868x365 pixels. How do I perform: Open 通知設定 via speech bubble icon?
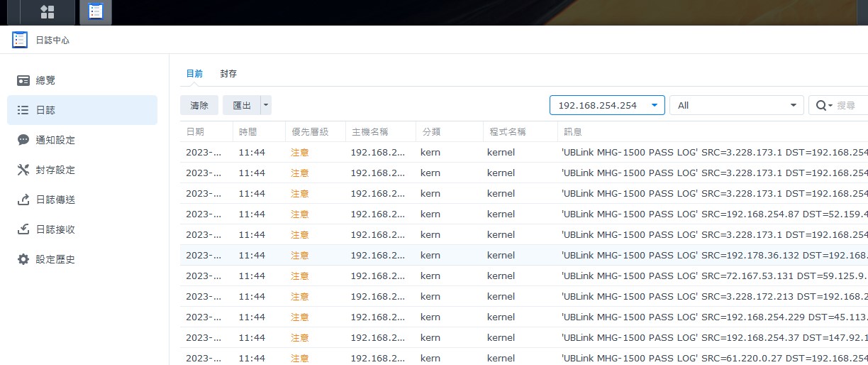coord(23,140)
